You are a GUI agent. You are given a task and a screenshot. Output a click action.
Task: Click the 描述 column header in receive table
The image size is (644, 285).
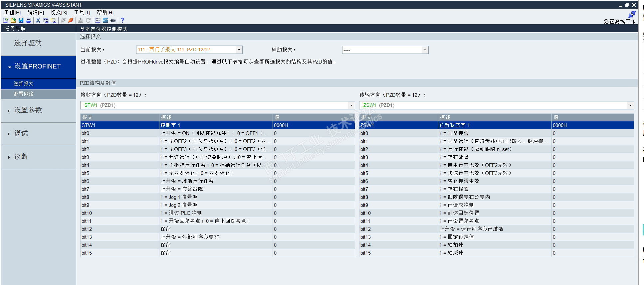(x=216, y=117)
